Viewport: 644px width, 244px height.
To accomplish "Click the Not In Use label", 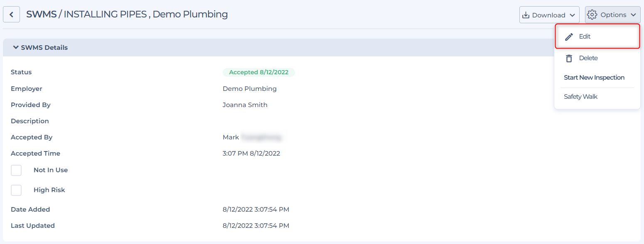I will 51,170.
